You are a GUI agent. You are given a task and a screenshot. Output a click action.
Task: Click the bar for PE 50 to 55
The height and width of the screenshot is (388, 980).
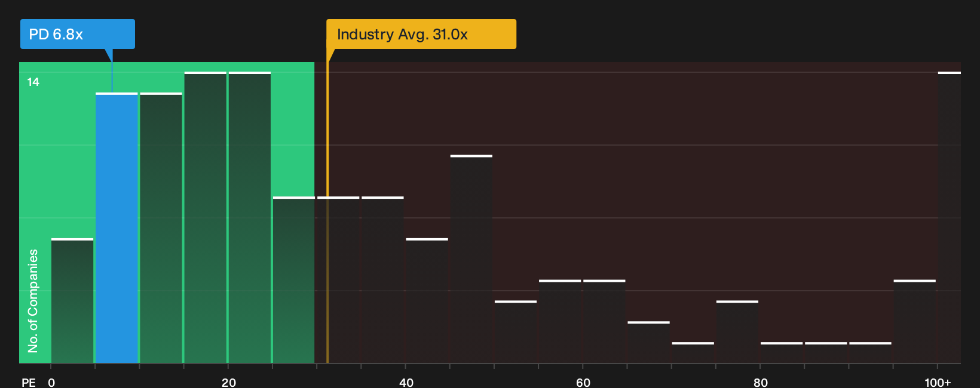click(516, 332)
